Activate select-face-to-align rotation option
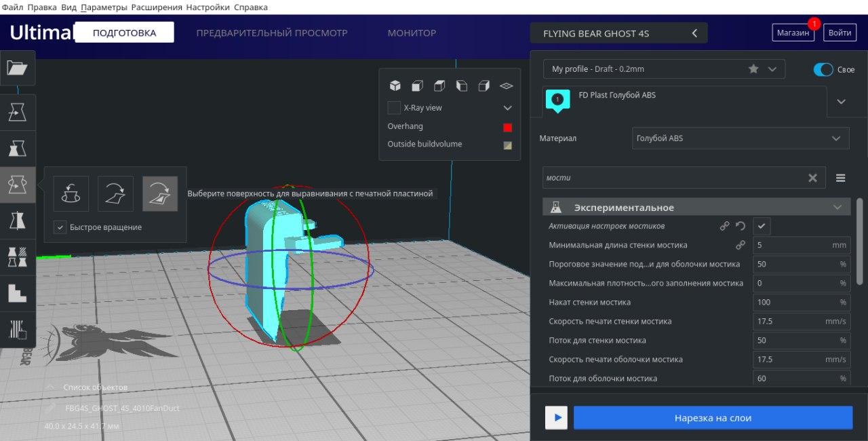Image resolution: width=868 pixels, height=441 pixels. (160, 193)
